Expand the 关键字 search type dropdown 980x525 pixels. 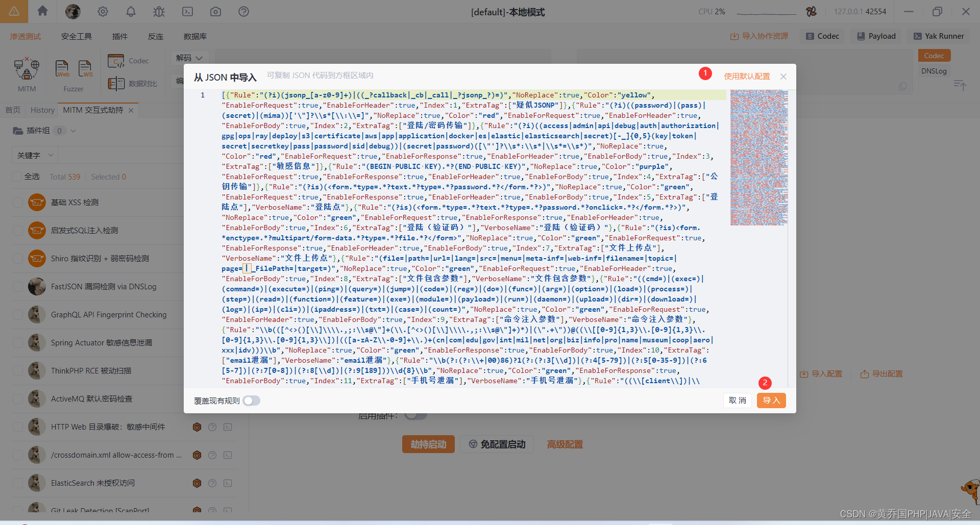pyautogui.click(x=35, y=155)
